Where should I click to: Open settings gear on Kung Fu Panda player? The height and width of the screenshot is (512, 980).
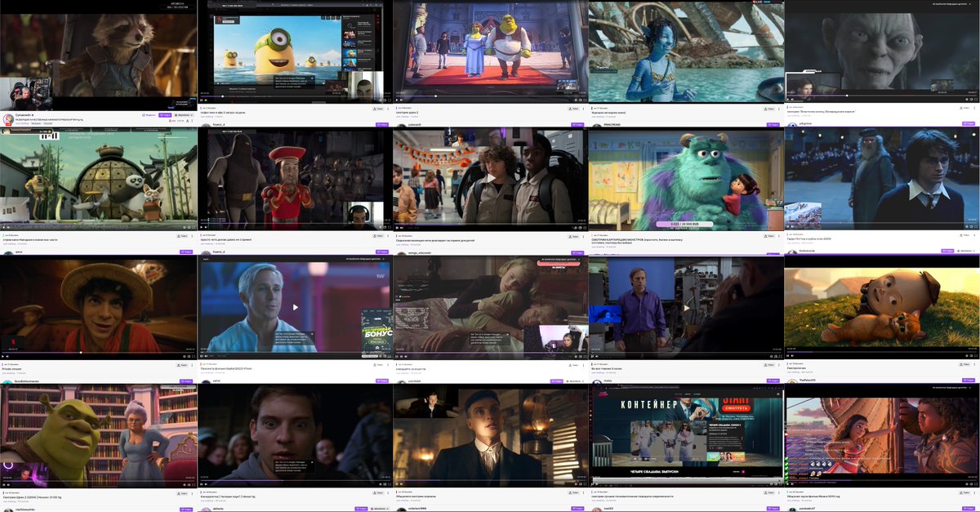click(x=185, y=227)
